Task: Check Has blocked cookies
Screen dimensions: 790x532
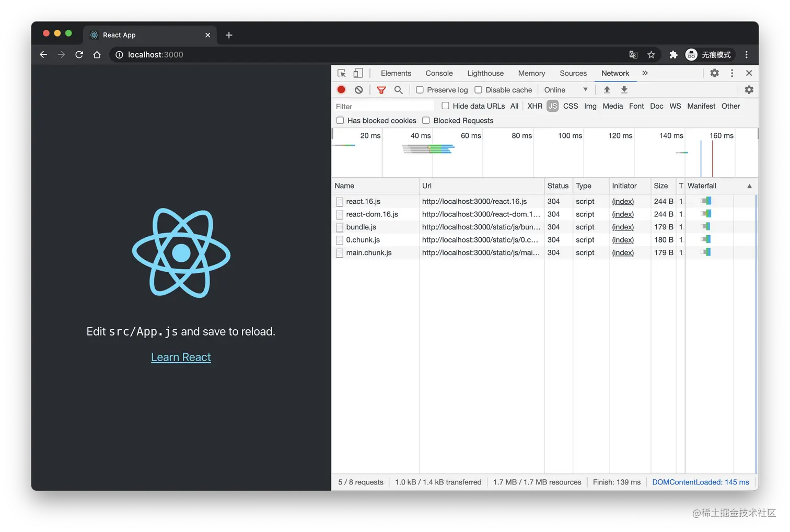Action: tap(340, 120)
